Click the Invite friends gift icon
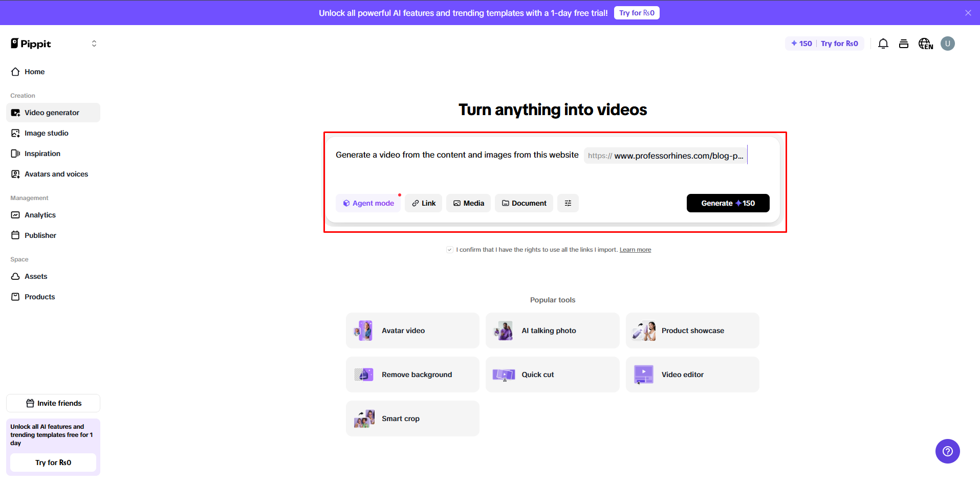The image size is (980, 484). point(30,403)
